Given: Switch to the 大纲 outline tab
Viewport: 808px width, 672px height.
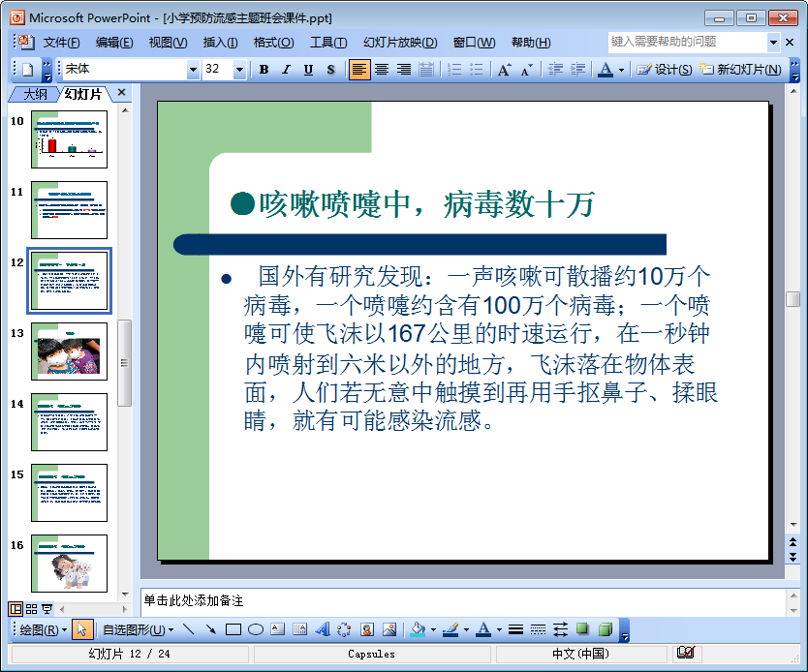Looking at the screenshot, I should [x=35, y=94].
